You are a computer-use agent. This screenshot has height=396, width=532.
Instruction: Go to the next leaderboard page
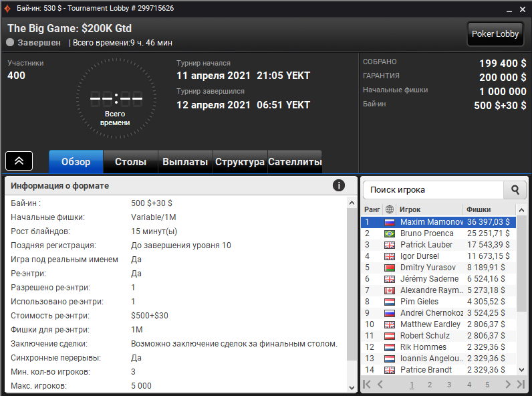[x=507, y=384]
